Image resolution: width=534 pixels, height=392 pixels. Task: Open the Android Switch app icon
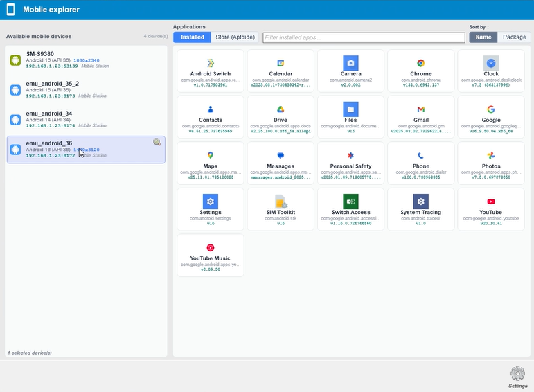pos(211,63)
